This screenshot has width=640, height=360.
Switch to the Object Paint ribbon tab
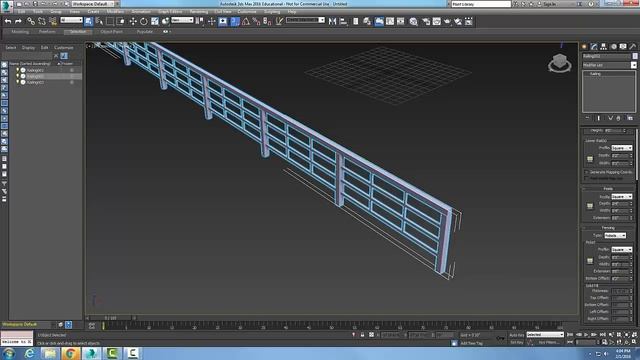pos(111,32)
